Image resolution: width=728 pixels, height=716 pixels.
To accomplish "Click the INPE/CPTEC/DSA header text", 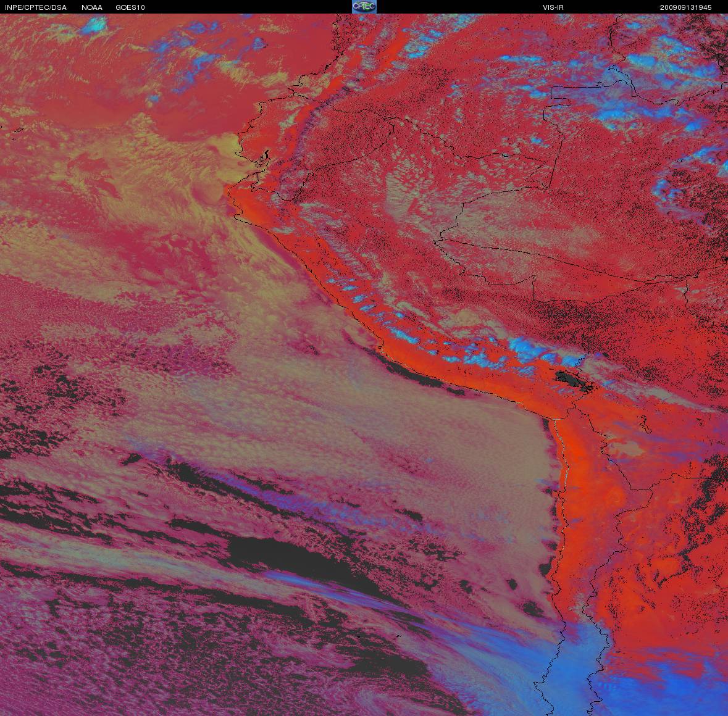I will pos(36,7).
